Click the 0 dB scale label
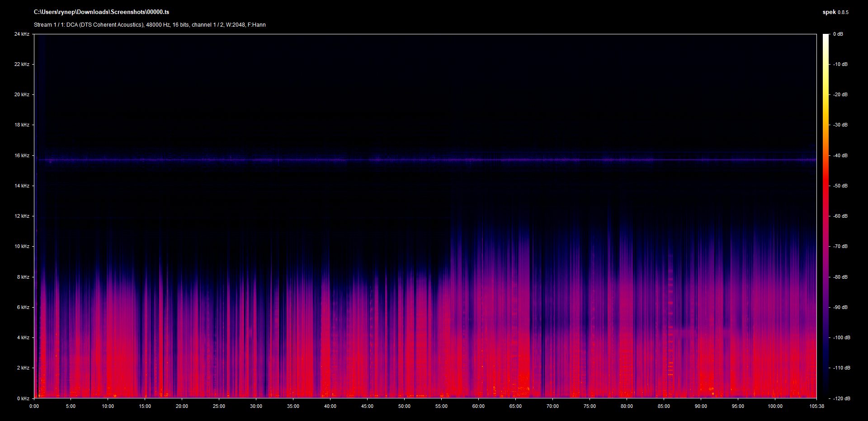Screen dimensions: 868x421 tap(838, 34)
